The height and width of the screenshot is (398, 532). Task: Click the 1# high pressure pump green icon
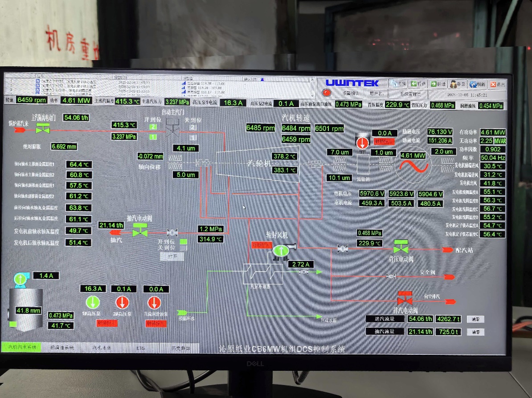tap(92, 302)
